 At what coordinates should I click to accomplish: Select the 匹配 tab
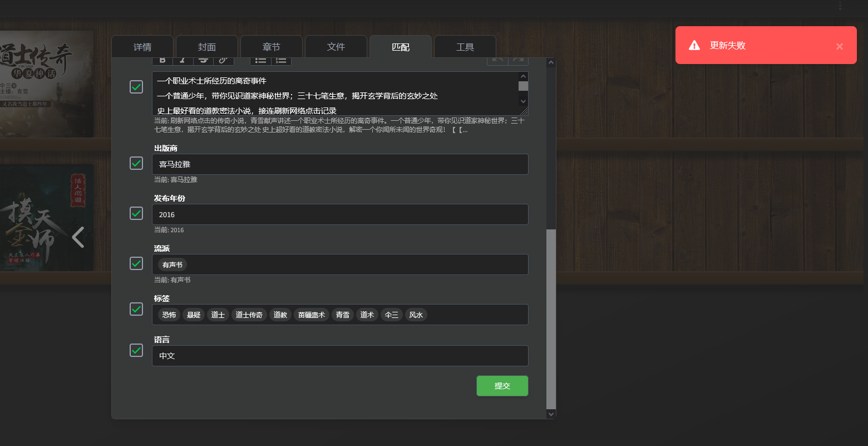(401, 47)
